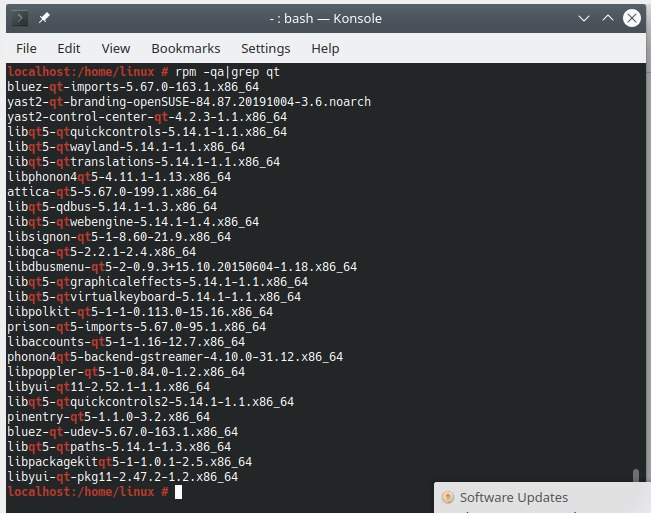Click the Software Updates notification icon

pyautogui.click(x=448, y=497)
